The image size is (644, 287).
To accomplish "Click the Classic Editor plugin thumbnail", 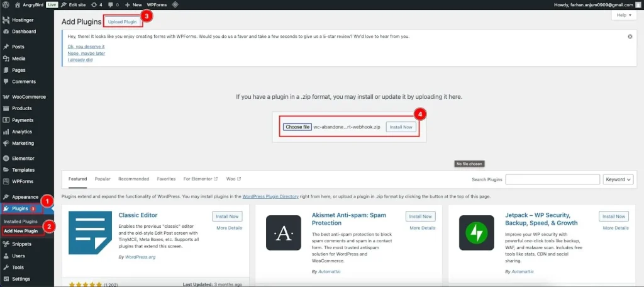I will [90, 233].
